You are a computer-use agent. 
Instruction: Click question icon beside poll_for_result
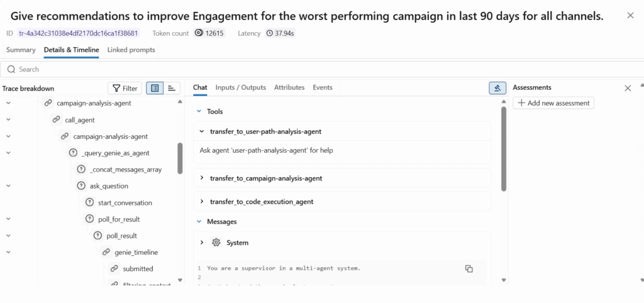coord(89,219)
